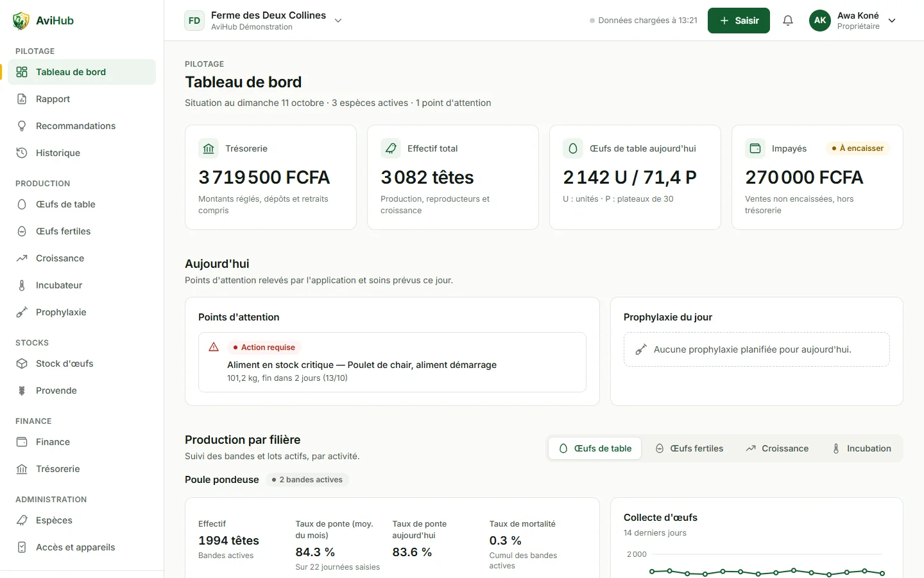Expand the Ferme des Deux Collines farm selector
This screenshot has height=578, width=924.
264,21
